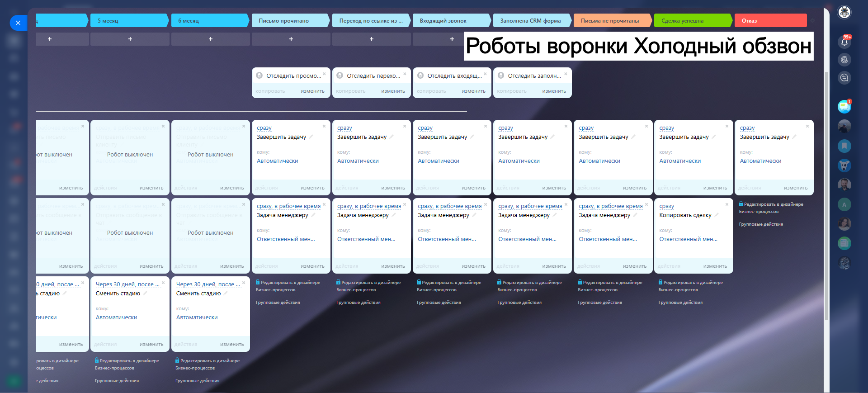
Task: Open the chat bubble icon with badge 1
Action: click(844, 106)
